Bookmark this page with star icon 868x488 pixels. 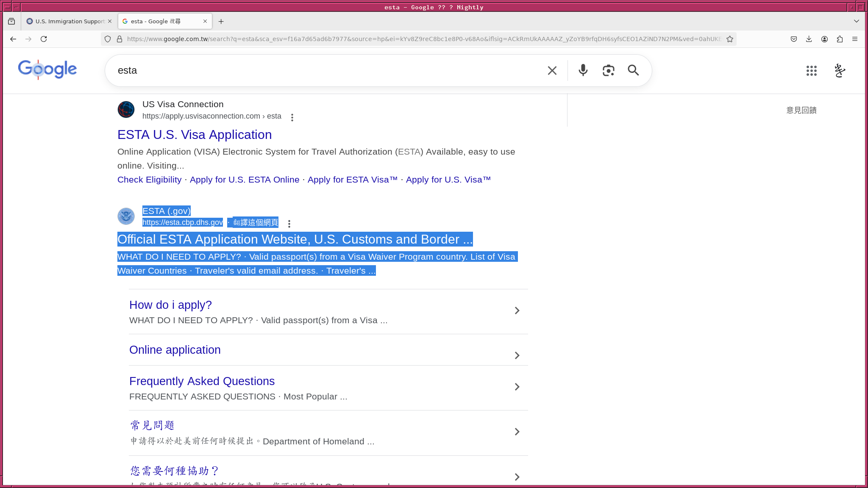coord(730,39)
